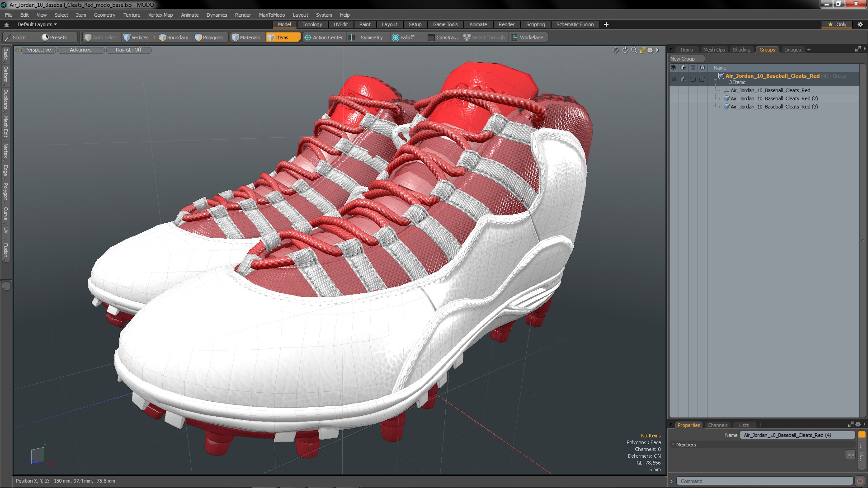Click the Command input field
Image resolution: width=868 pixels, height=488 pixels.
coord(764,481)
